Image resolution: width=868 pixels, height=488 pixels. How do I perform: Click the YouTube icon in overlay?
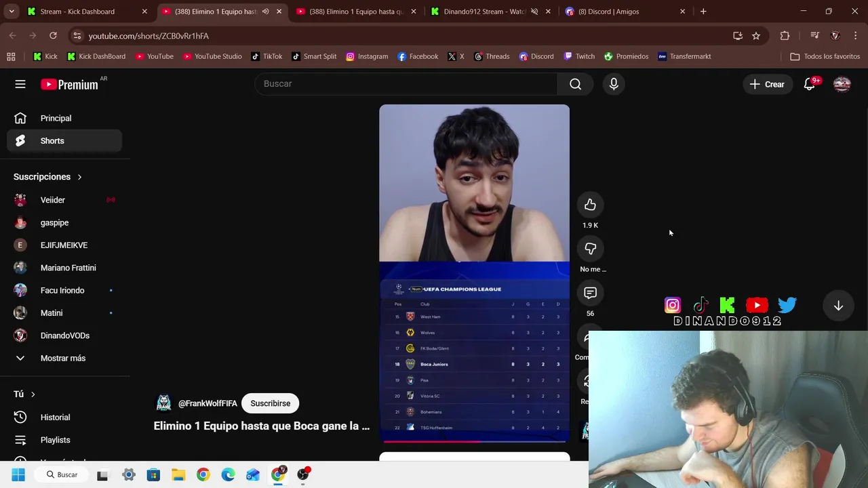point(757,305)
